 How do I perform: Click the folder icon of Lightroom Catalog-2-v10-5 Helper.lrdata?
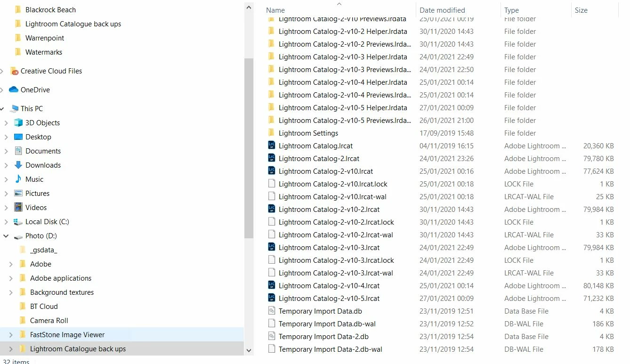(271, 107)
